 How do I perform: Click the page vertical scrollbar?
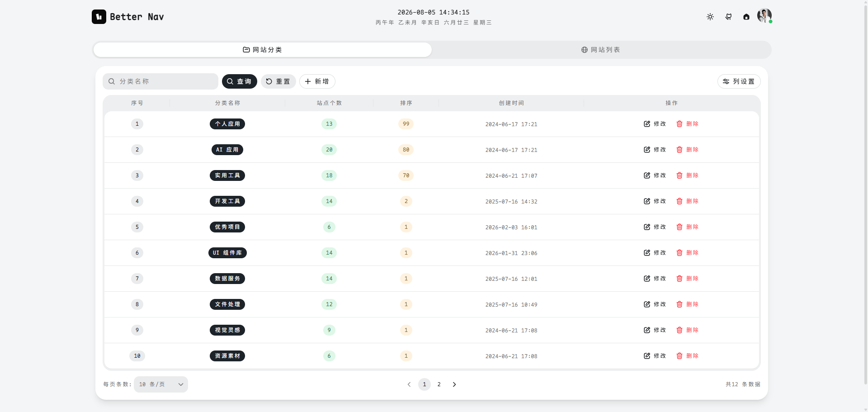click(866, 194)
